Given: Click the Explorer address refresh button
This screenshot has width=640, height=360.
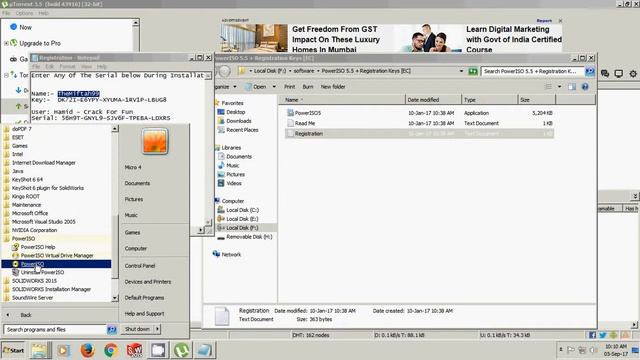Looking at the screenshot, I should (x=473, y=71).
